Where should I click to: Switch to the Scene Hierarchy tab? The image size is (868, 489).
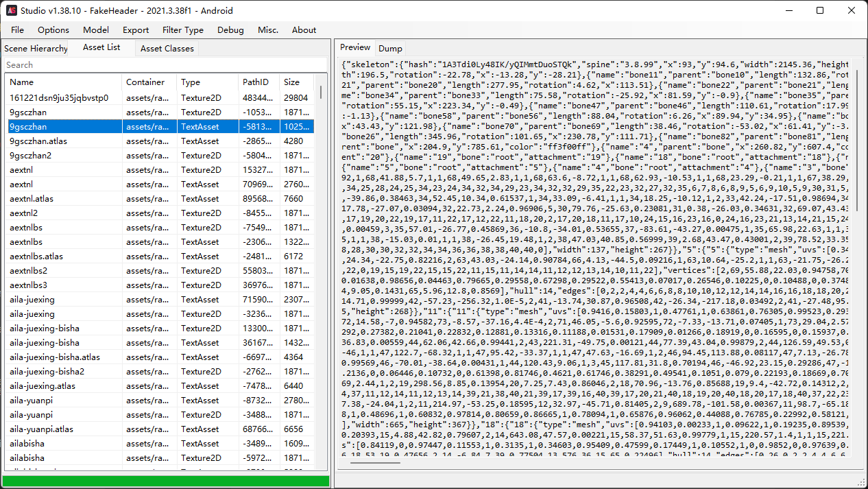36,49
